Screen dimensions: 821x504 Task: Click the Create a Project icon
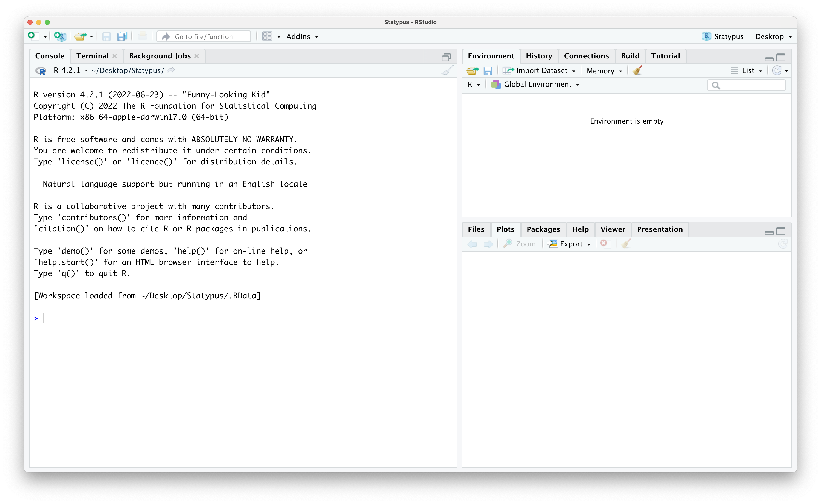coord(60,36)
